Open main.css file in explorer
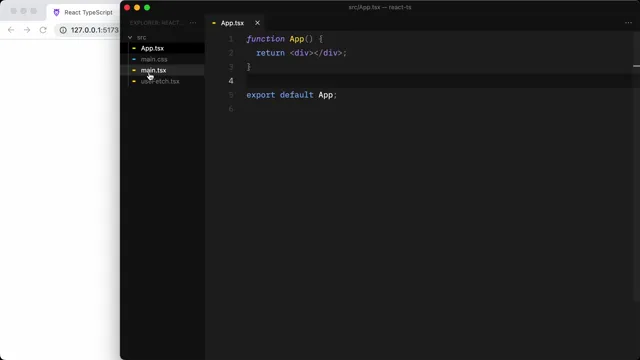Image resolution: width=640 pixels, height=360 pixels. pos(154,59)
